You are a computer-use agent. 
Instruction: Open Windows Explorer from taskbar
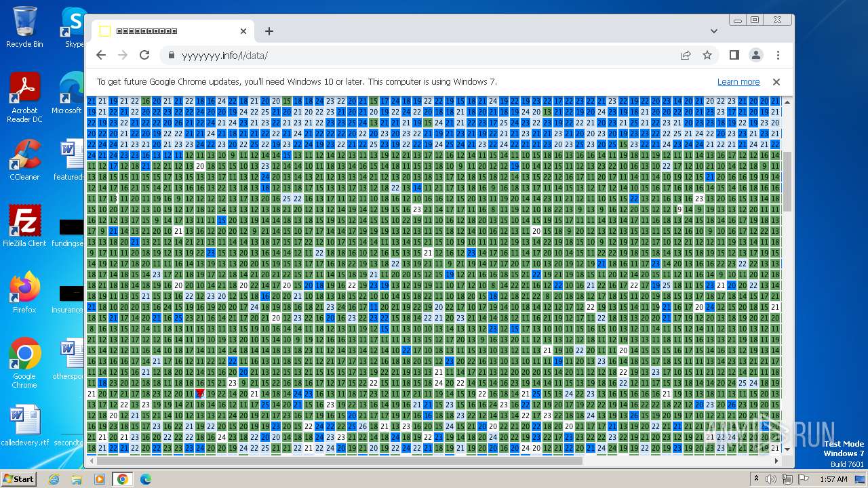click(77, 479)
